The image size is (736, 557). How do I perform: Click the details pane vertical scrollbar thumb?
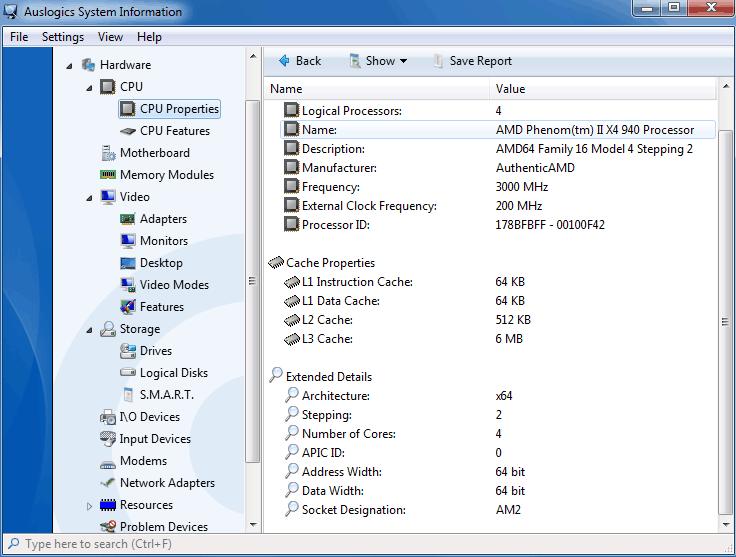click(x=725, y=321)
